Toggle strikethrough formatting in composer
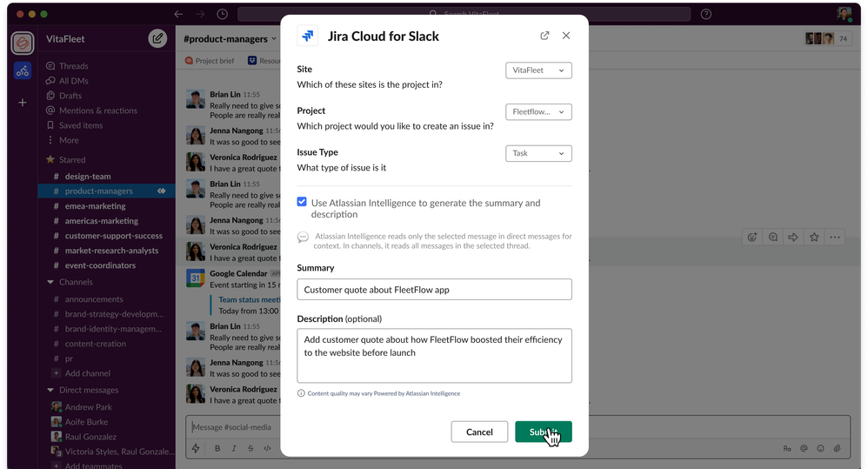The width and height of the screenshot is (868, 469). [250, 448]
